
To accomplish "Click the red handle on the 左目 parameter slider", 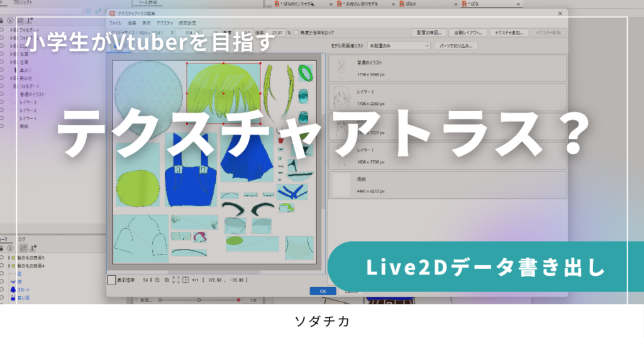I will point(238,300).
